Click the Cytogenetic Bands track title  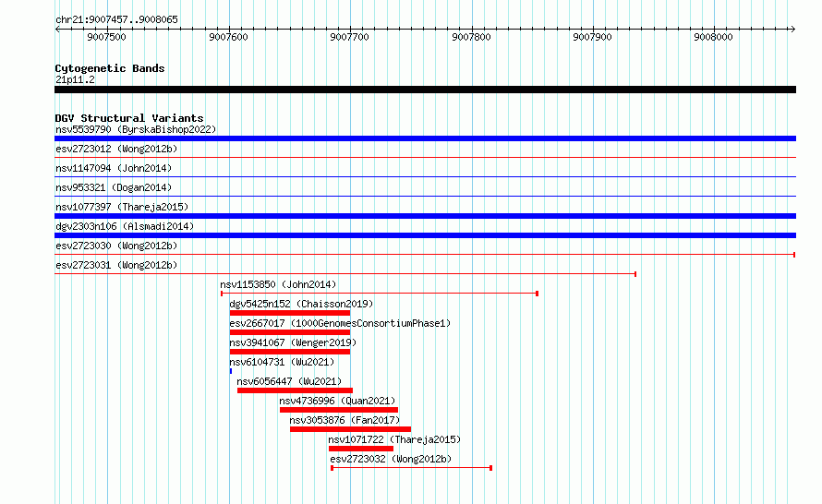(110, 68)
